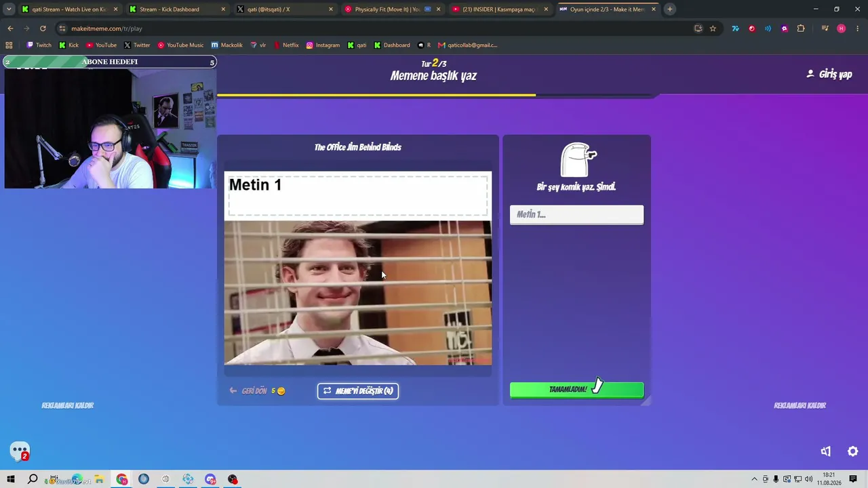Bookmark this page with the star icon
868x488 pixels.
[x=713, y=28]
